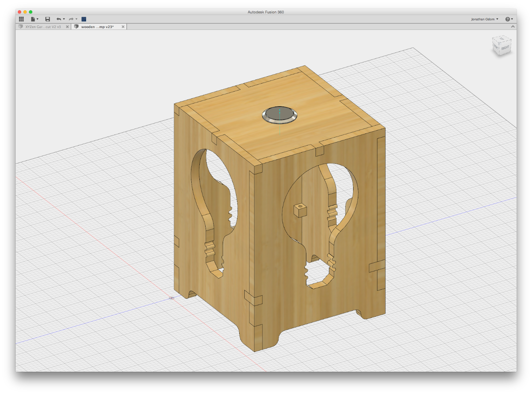This screenshot has width=532, height=394.
Task: Select the wooden ...mp v23* tab
Action: (97, 27)
